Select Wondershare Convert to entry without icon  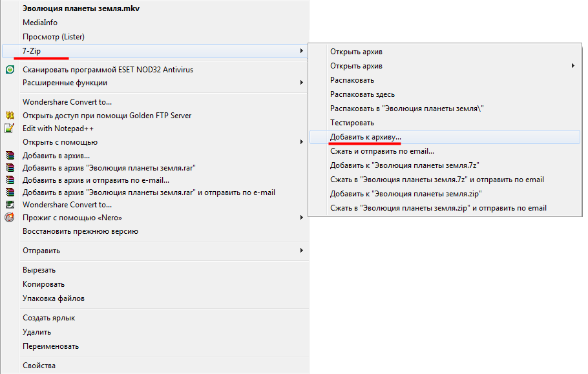pyautogui.click(x=67, y=102)
